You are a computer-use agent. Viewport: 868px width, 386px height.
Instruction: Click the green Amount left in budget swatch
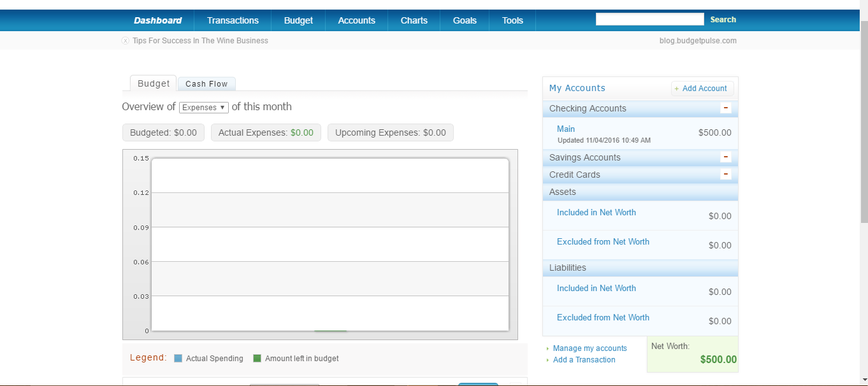pyautogui.click(x=257, y=359)
